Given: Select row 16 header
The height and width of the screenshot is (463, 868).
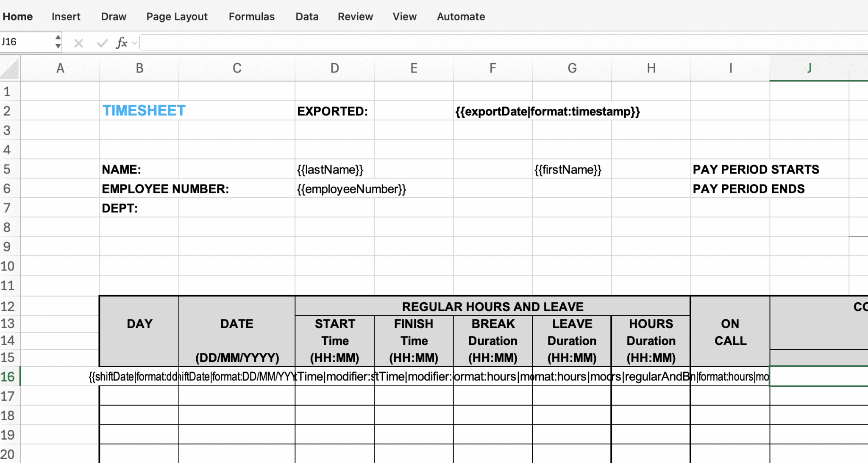Looking at the screenshot, I should 10,377.
